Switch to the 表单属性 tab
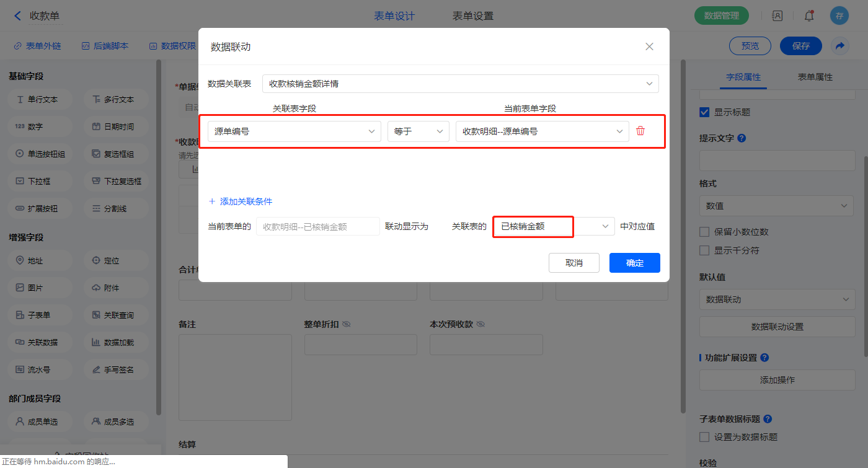868x468 pixels. [815, 77]
